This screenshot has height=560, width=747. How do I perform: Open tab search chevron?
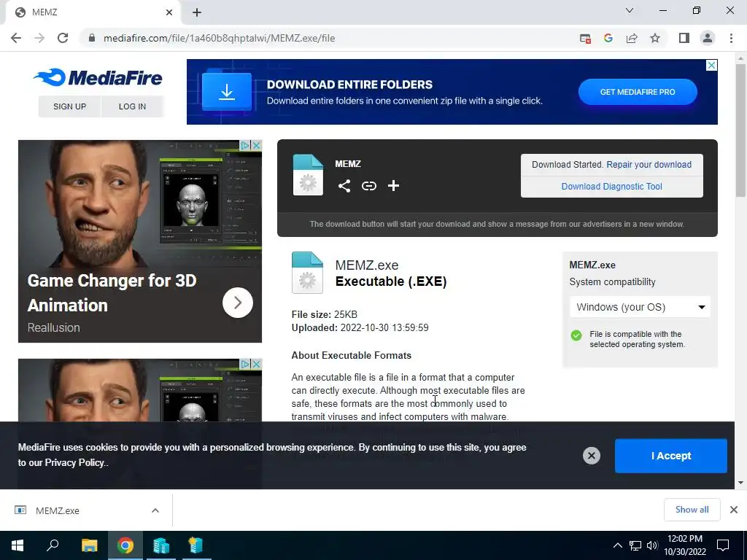[630, 10]
